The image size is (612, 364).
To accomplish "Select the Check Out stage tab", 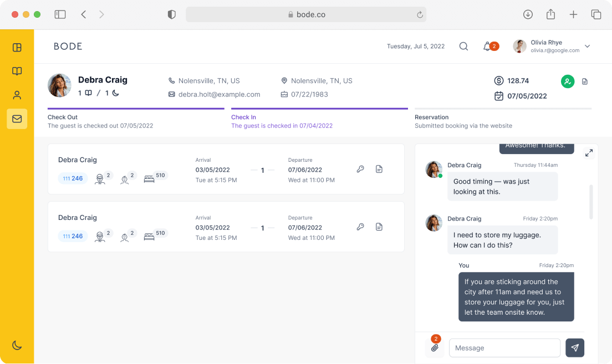I will click(x=136, y=119).
